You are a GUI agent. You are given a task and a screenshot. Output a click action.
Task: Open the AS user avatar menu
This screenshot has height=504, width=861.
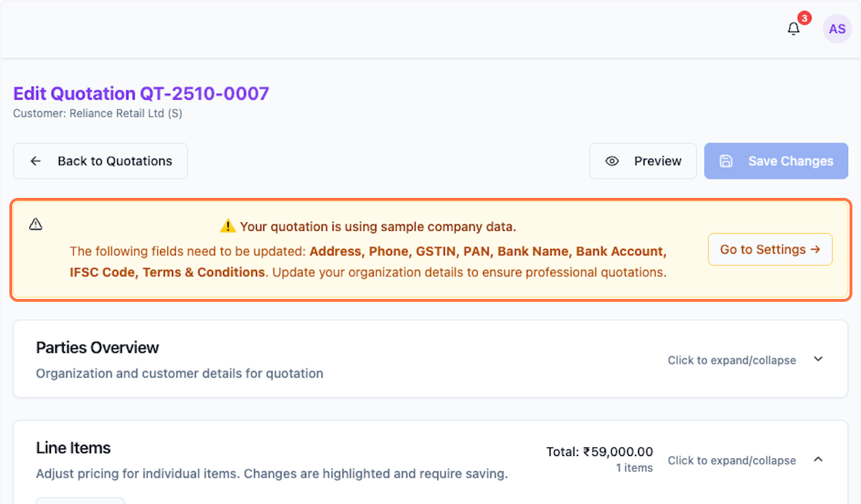837,29
